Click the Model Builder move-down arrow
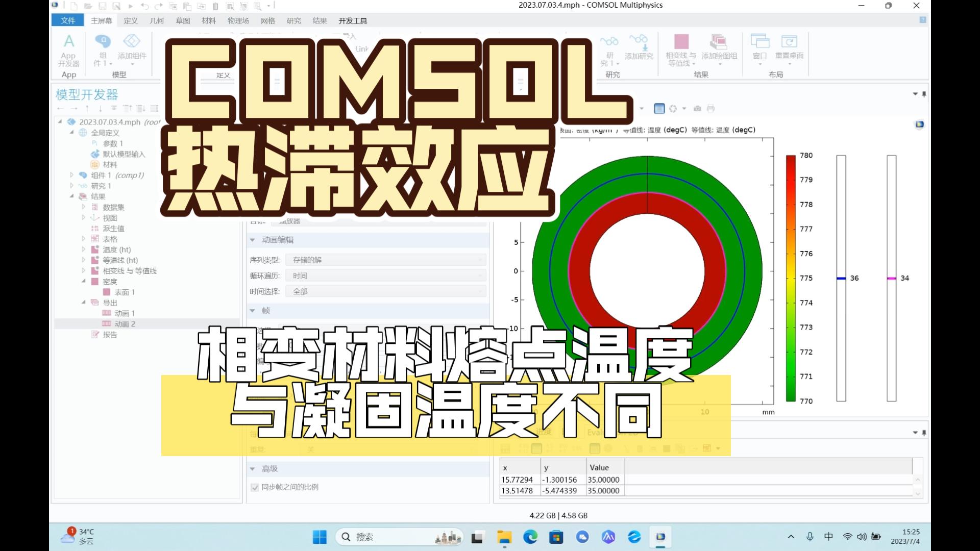The image size is (980, 551). coord(100,108)
